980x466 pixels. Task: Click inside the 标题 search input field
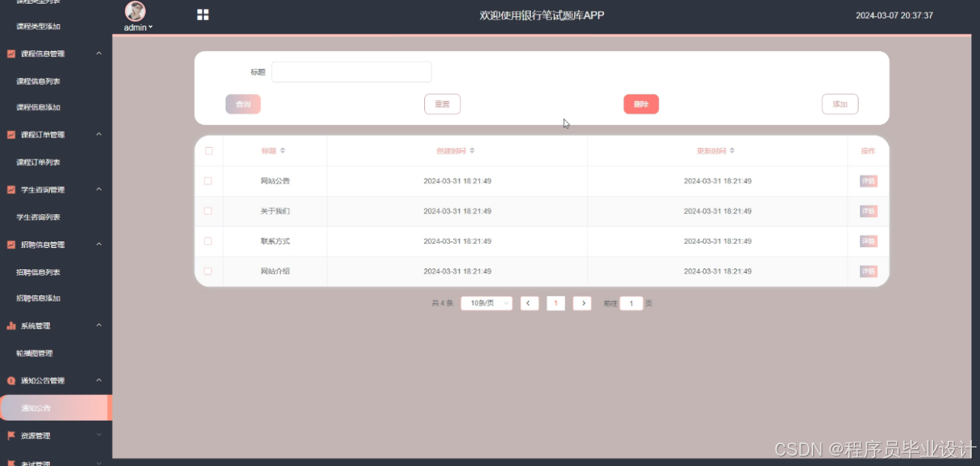(351, 71)
